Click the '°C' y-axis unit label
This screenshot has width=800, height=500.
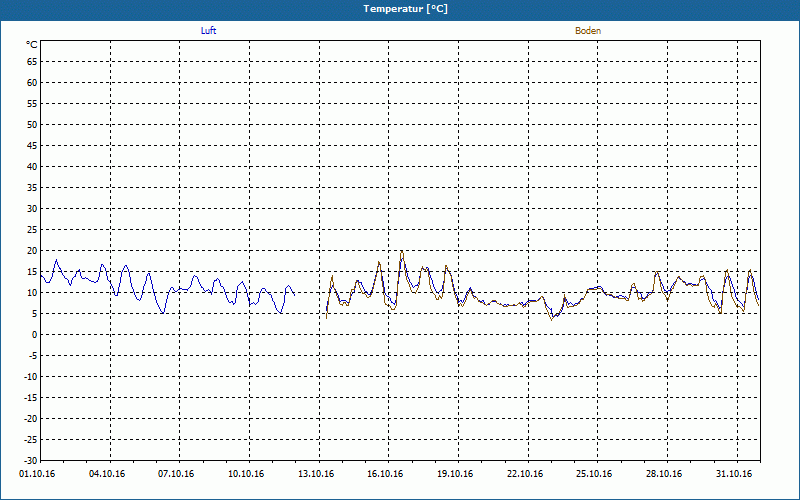point(32,45)
